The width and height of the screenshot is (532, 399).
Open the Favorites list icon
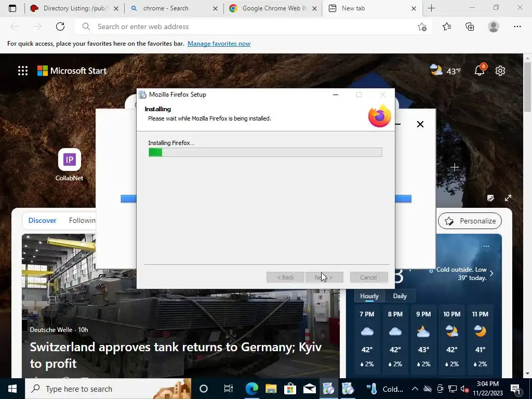coord(447,26)
